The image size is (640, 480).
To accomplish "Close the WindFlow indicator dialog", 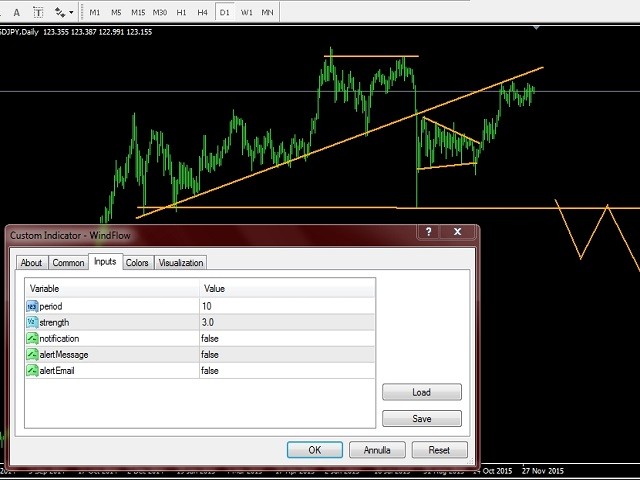I will (458, 232).
